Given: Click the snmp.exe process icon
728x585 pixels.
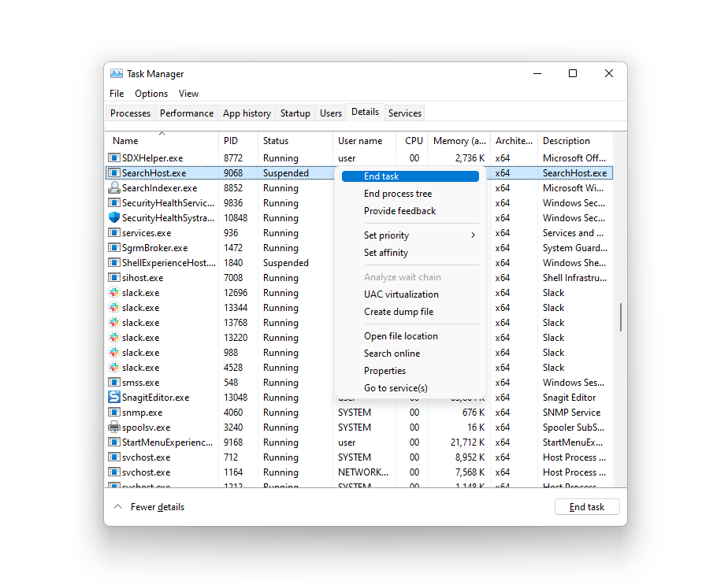Looking at the screenshot, I should click(x=113, y=413).
